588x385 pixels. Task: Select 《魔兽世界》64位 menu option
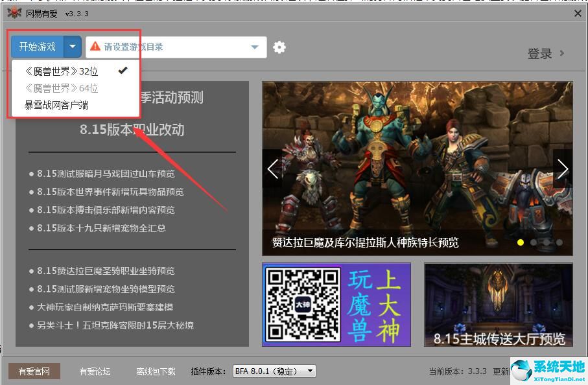(76, 88)
